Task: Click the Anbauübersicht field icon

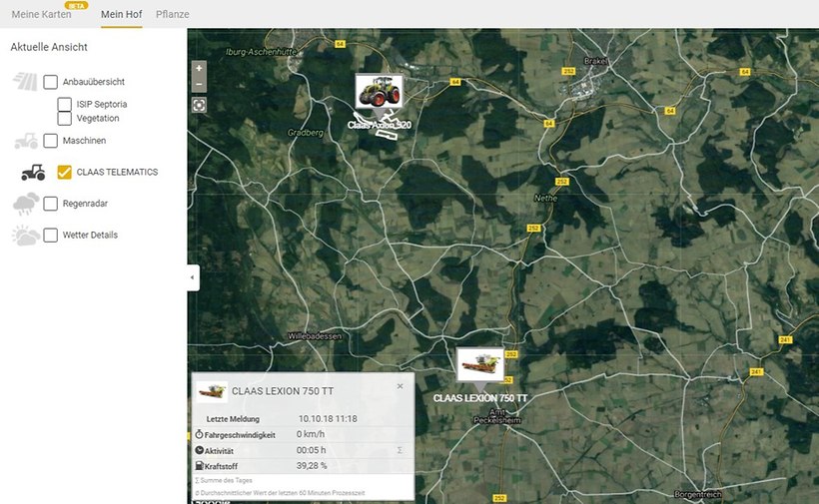Action: pyautogui.click(x=26, y=82)
